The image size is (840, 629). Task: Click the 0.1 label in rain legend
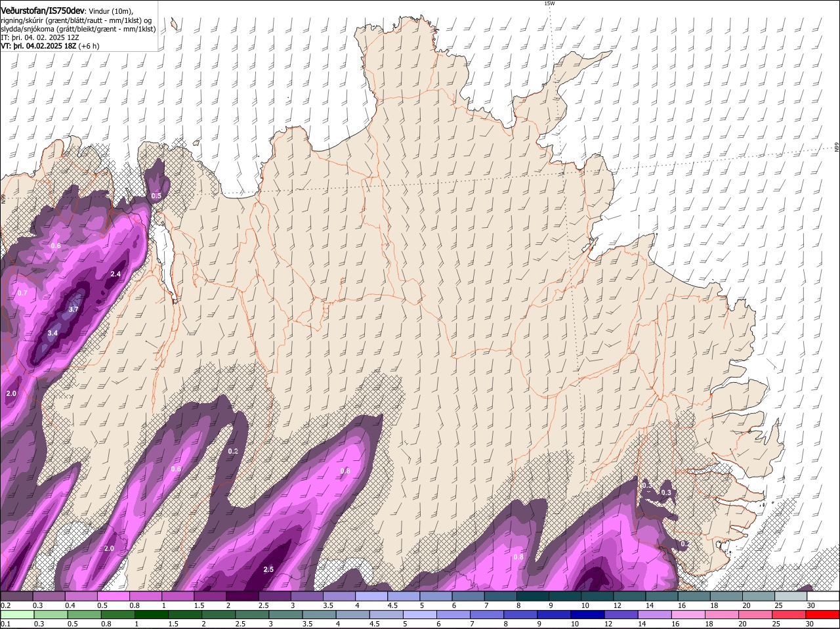coord(5,624)
